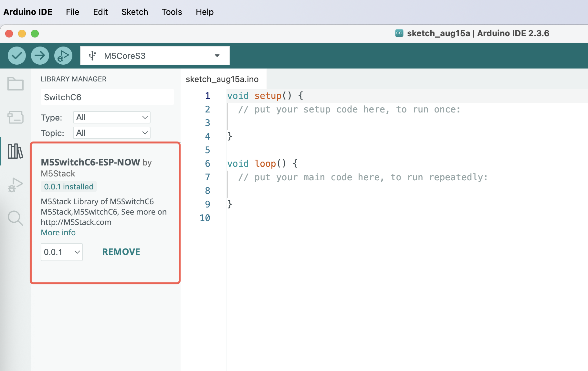Open the Help menu

pos(205,12)
